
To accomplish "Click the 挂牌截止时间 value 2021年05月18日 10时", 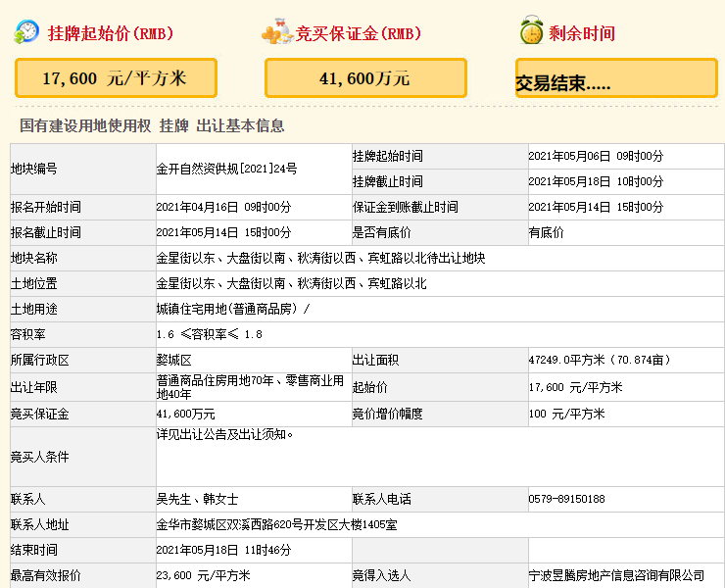I will tap(595, 181).
